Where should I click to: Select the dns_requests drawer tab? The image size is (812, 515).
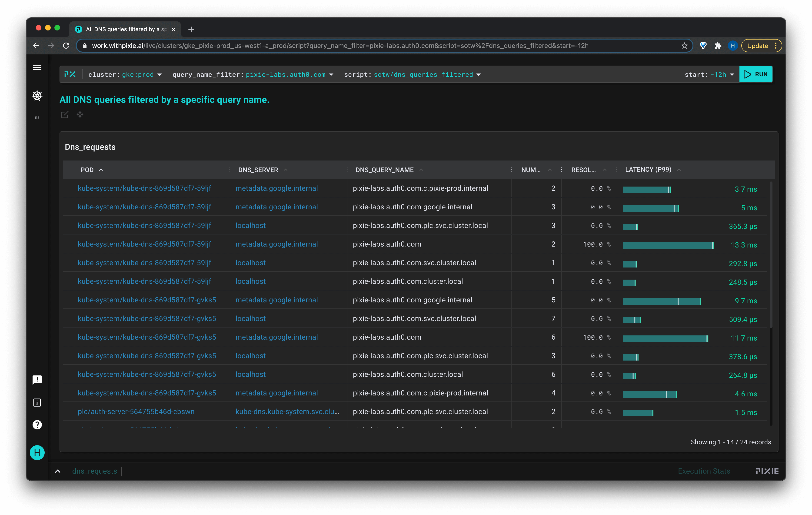coord(94,471)
